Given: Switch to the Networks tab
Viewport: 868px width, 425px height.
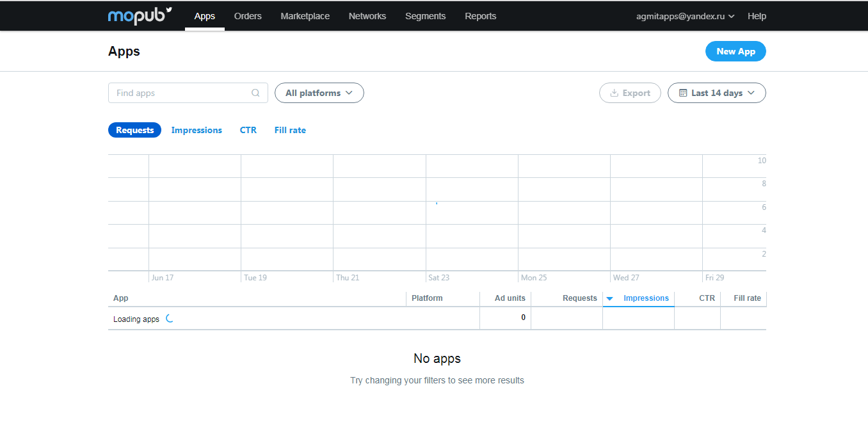Looking at the screenshot, I should [x=367, y=16].
